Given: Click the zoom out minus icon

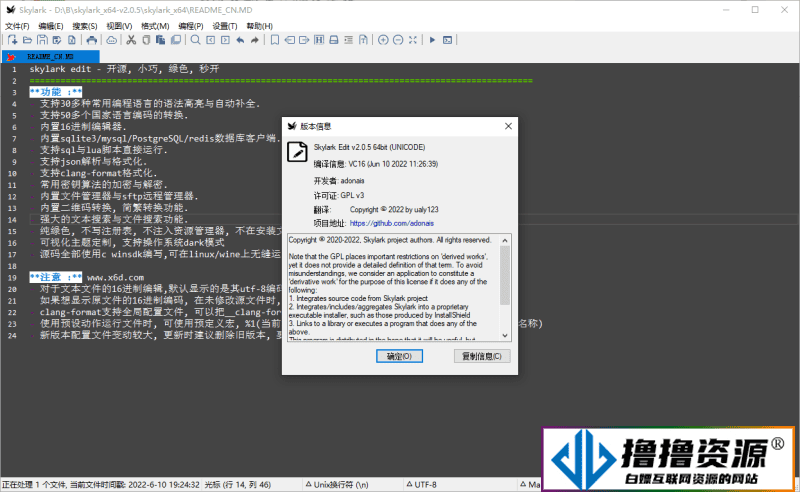Looking at the screenshot, I should (398, 40).
